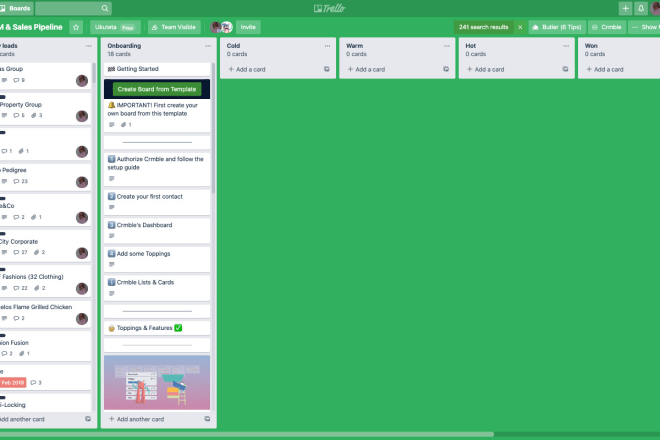Open the Warm list actions menu
Viewport: 660px width, 440px height.
(x=446, y=46)
